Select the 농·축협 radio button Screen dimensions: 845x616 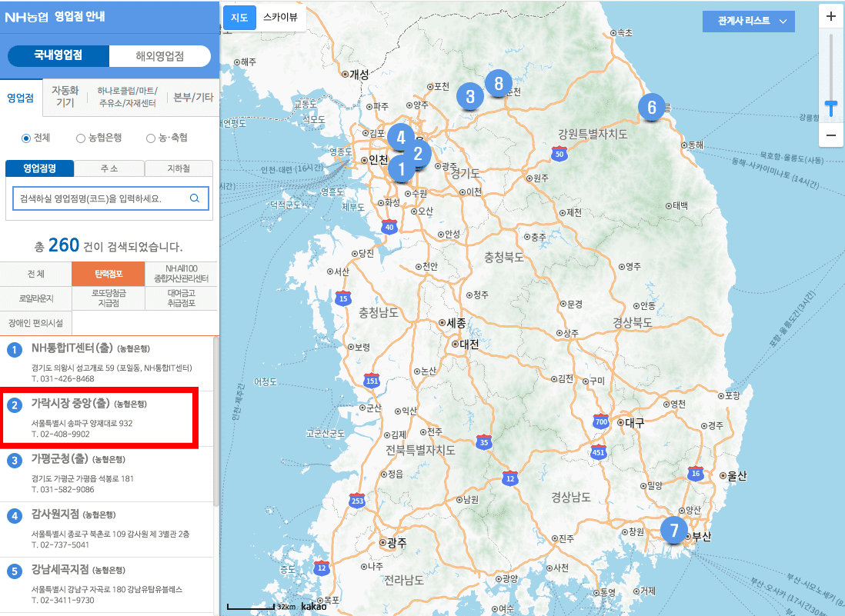(x=151, y=138)
